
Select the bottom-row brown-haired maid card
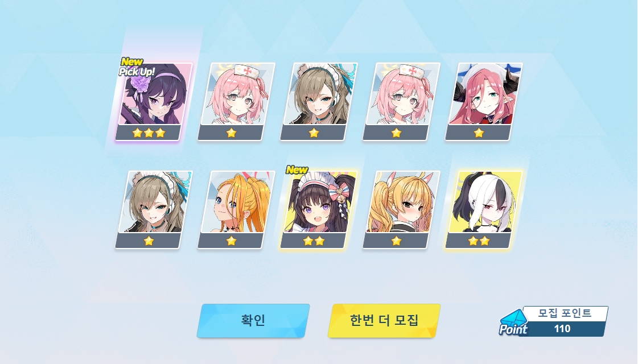[x=154, y=210]
